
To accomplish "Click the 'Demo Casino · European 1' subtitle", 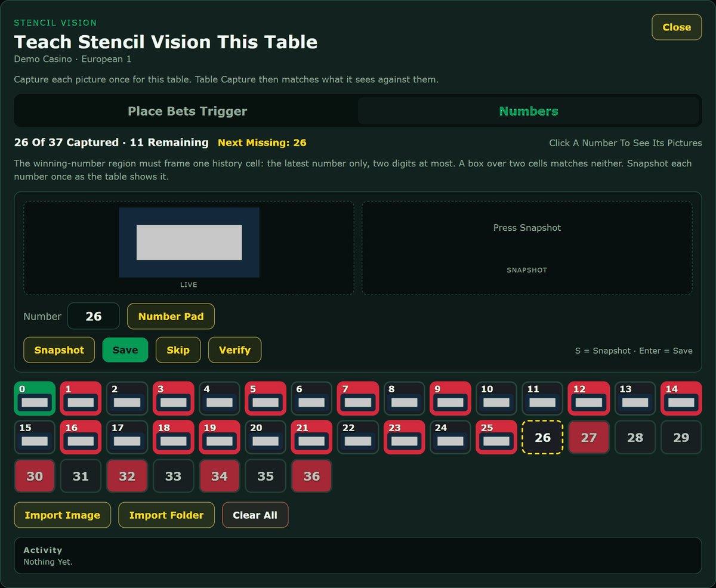I will pyautogui.click(x=73, y=59).
